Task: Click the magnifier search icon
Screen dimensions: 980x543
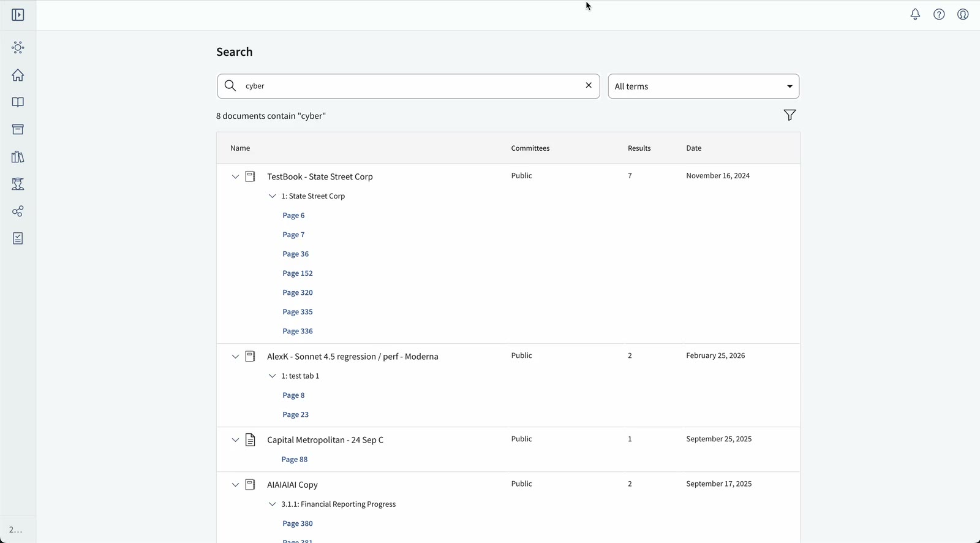Action: [230, 86]
